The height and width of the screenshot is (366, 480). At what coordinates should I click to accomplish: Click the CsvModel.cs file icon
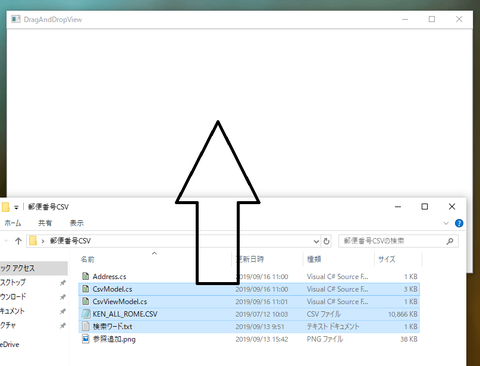coord(86,289)
